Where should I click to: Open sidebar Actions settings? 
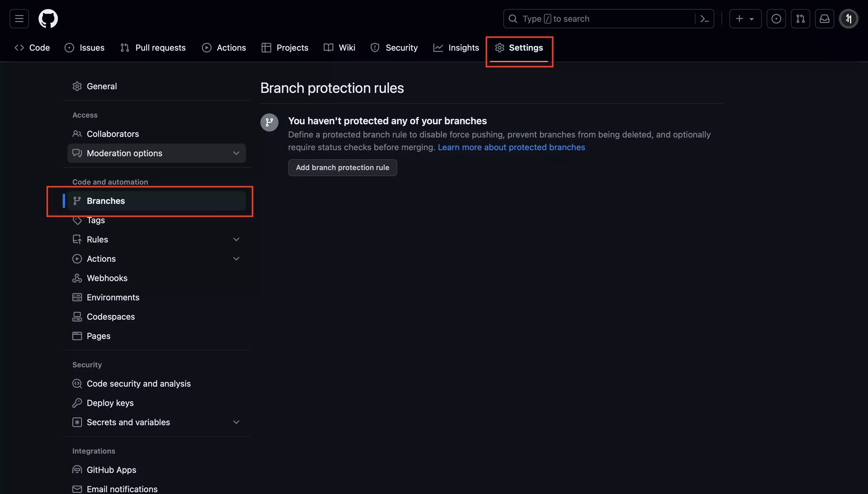[x=157, y=259]
